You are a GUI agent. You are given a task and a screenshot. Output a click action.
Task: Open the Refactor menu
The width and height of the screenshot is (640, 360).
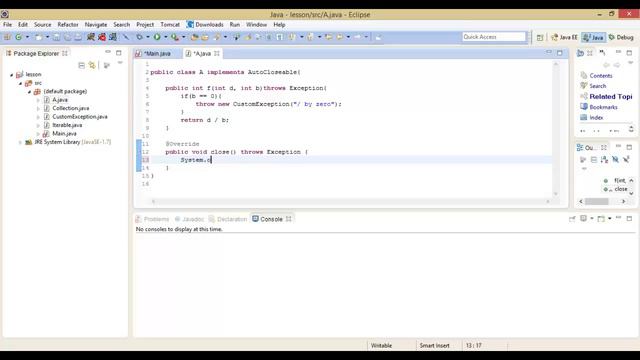68,24
